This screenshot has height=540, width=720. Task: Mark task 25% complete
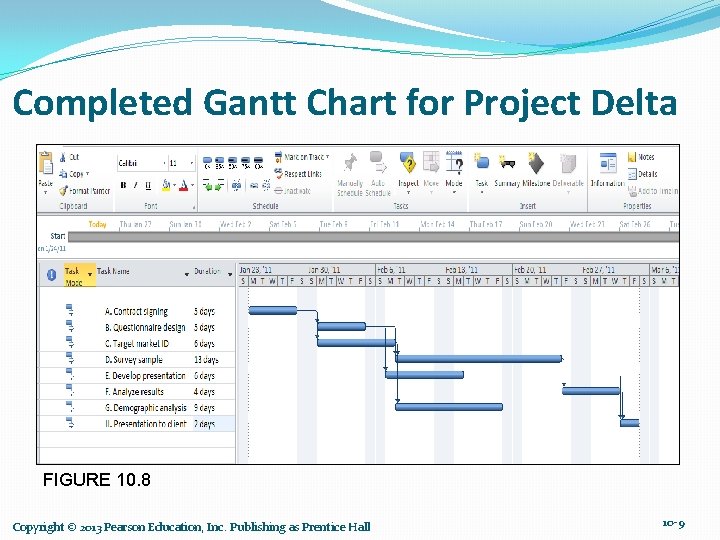tap(220, 163)
